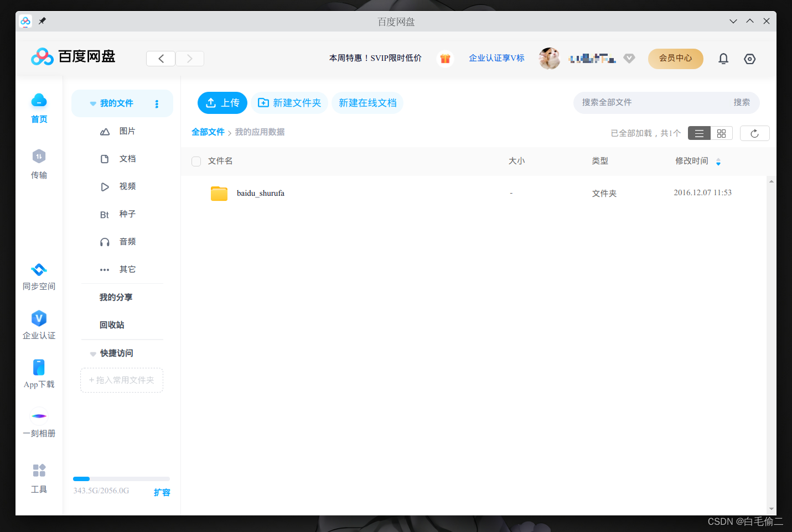This screenshot has height=532, width=792.
Task: Click the Baidu Netdisk title bar app icon
Action: click(25, 21)
